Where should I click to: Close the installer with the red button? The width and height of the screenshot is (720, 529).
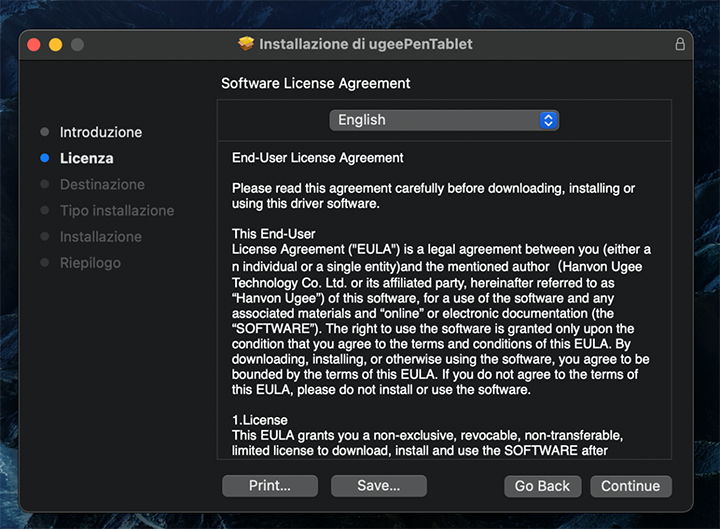tap(34, 45)
